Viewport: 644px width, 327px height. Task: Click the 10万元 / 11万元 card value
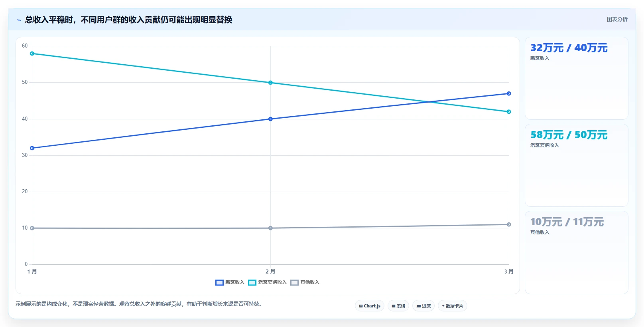567,222
